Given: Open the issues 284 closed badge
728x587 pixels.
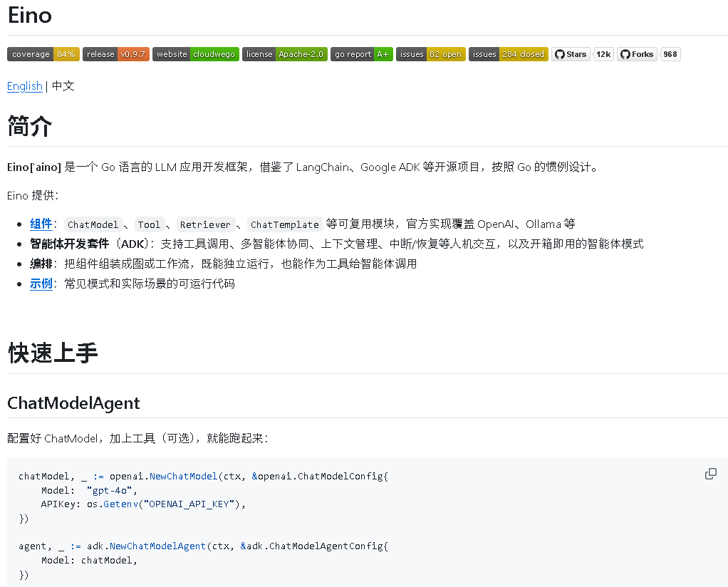Looking at the screenshot, I should (x=509, y=54).
